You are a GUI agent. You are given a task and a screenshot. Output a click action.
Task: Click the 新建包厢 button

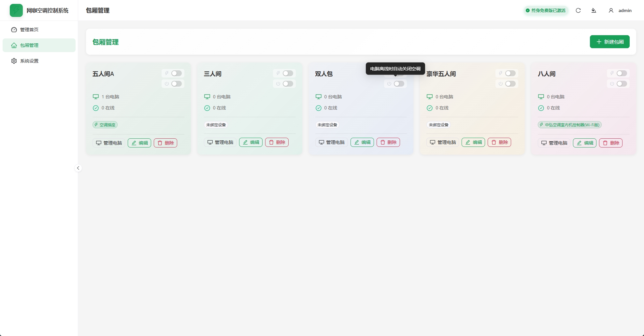[609, 42]
